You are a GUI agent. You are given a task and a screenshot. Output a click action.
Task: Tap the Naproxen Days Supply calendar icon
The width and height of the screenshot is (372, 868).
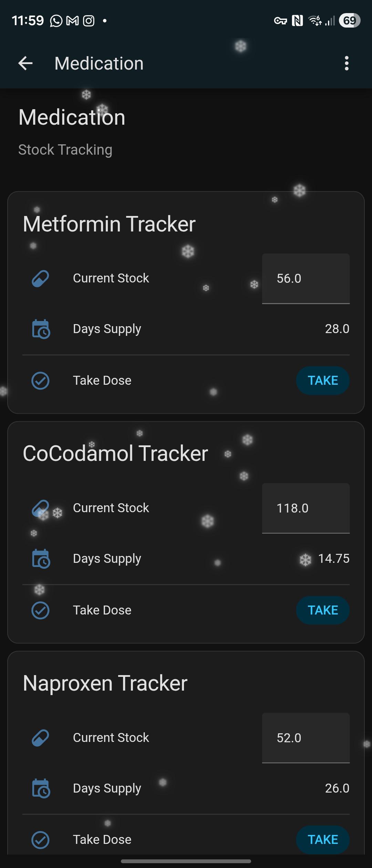click(x=41, y=788)
